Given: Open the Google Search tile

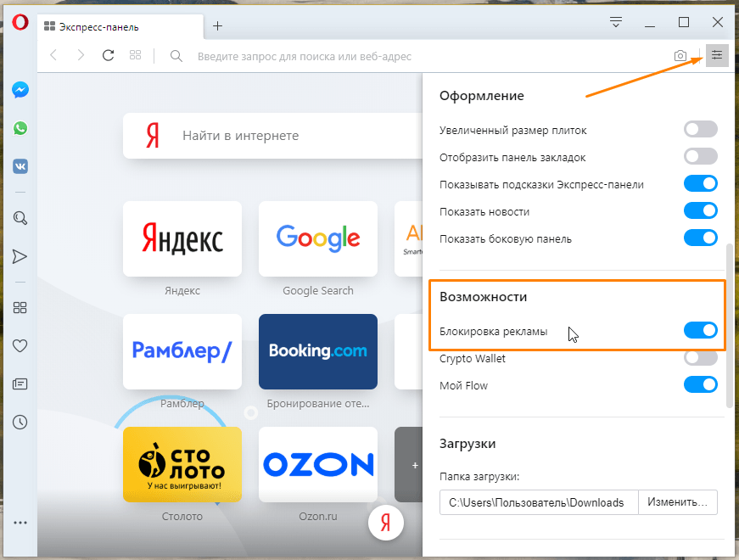Looking at the screenshot, I should click(318, 239).
